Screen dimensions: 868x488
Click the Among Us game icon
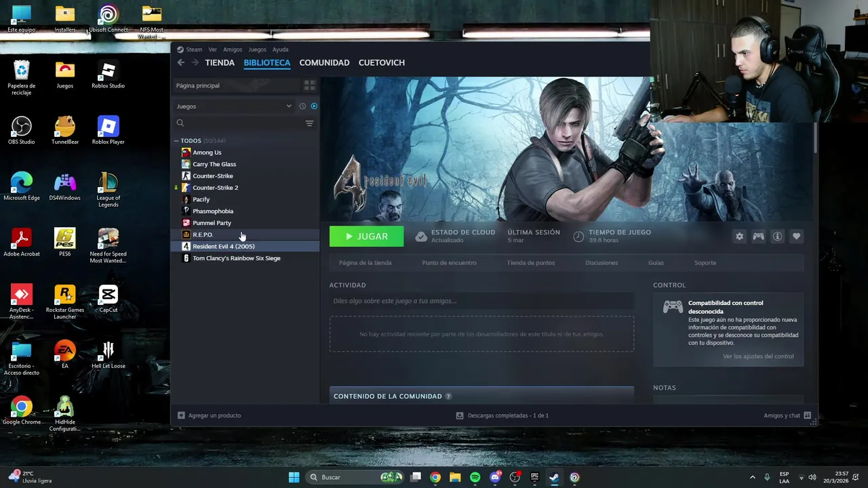point(186,152)
